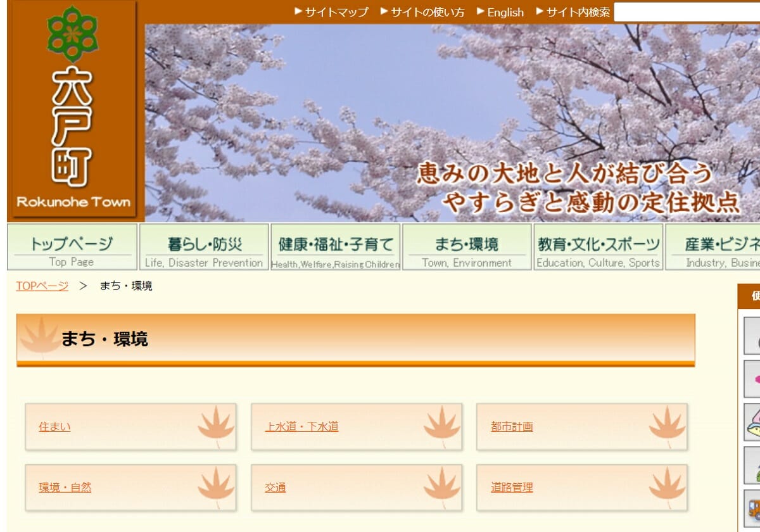
Task: Open the トップページ Top Page tab
Action: tap(72, 247)
